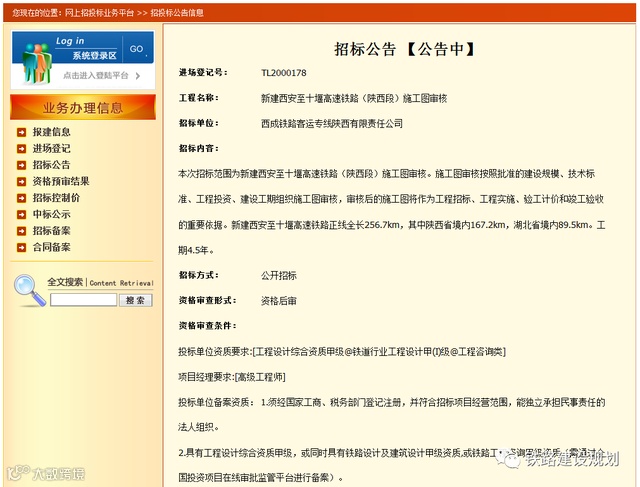Viewport: 640px width, 487px height.
Task: Click the GO login button
Action: click(138, 49)
